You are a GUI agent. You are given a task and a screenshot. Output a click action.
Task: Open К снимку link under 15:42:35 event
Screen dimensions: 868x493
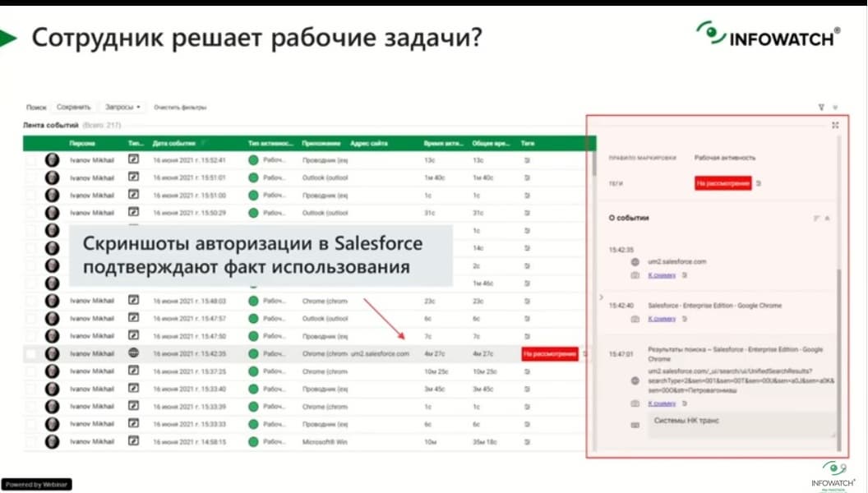coord(662,275)
